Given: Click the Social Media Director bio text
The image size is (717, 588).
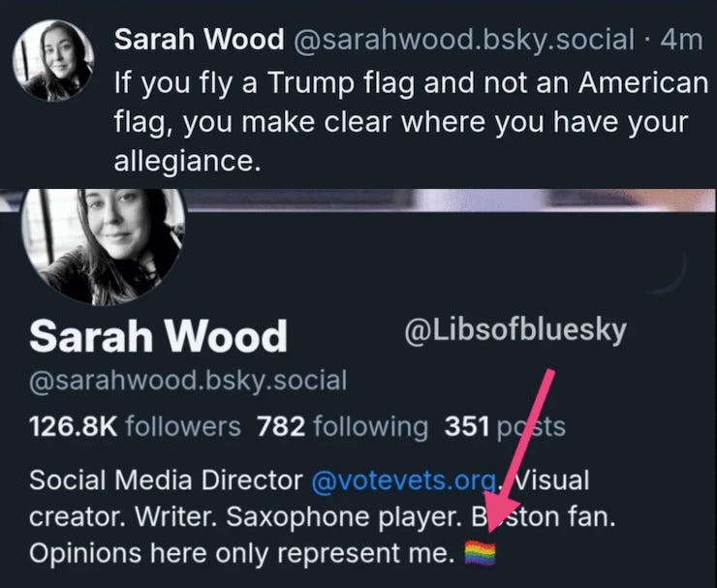Looking at the screenshot, I should (166, 480).
